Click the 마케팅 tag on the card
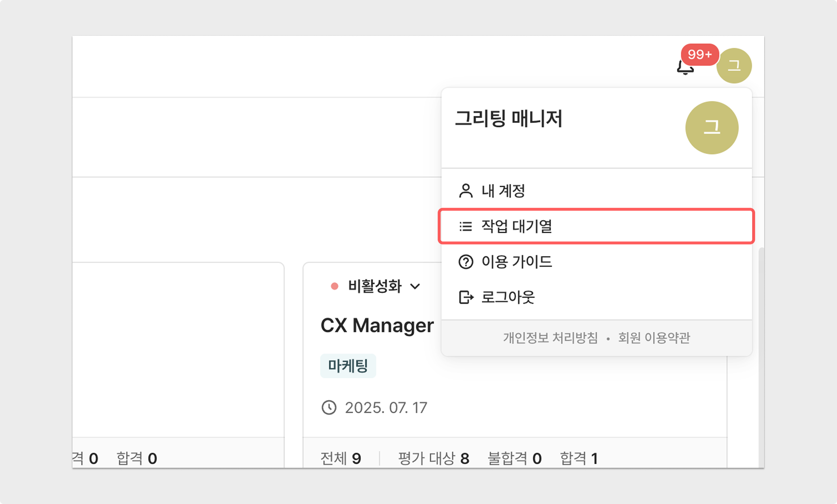Image resolution: width=837 pixels, height=504 pixels. tap(348, 366)
